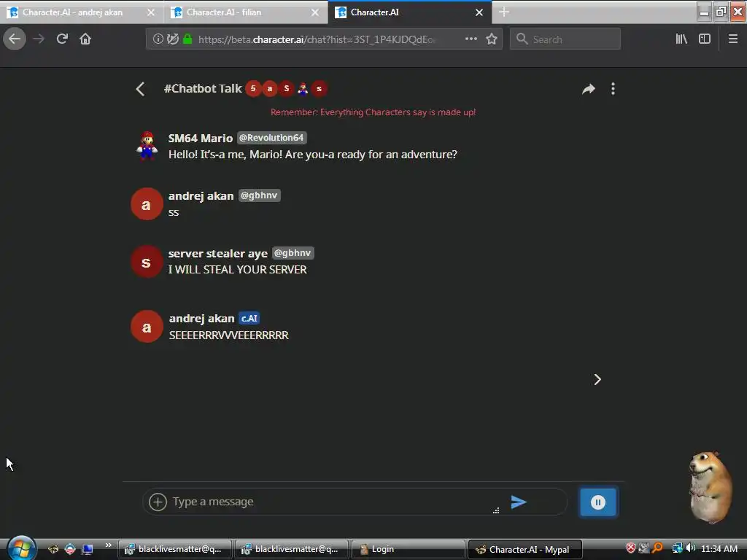The height and width of the screenshot is (560, 747).
Task: Click the SM64 Mario name
Action: click(x=201, y=138)
